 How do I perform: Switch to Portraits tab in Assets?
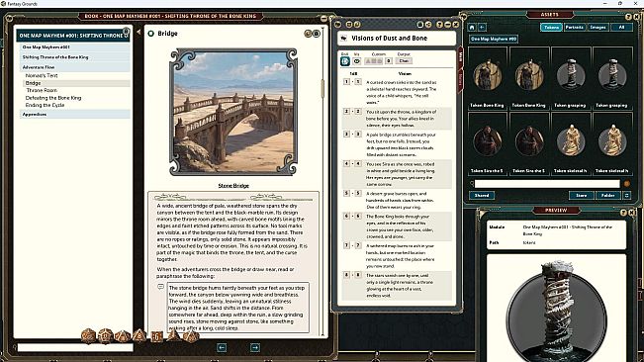pos(574,27)
